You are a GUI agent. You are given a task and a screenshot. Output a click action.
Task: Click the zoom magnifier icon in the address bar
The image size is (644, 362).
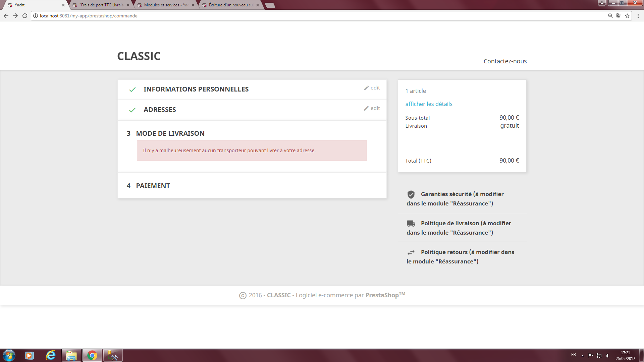tap(610, 16)
